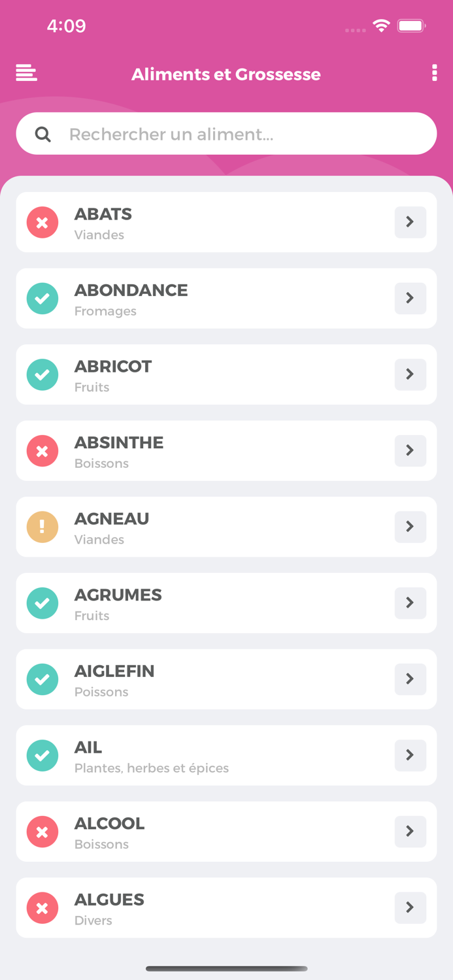Open the hamburger navigation menu
Viewport: 453px width, 980px height.
point(25,73)
